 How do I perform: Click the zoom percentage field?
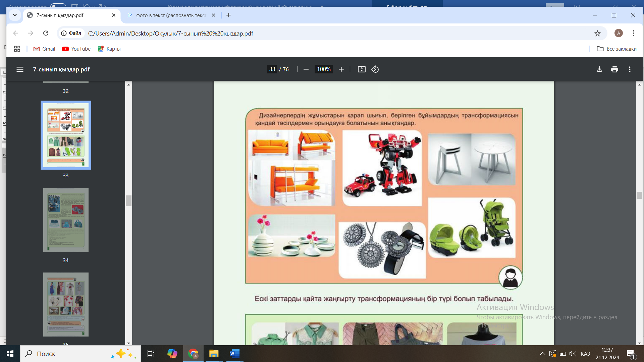[324, 69]
